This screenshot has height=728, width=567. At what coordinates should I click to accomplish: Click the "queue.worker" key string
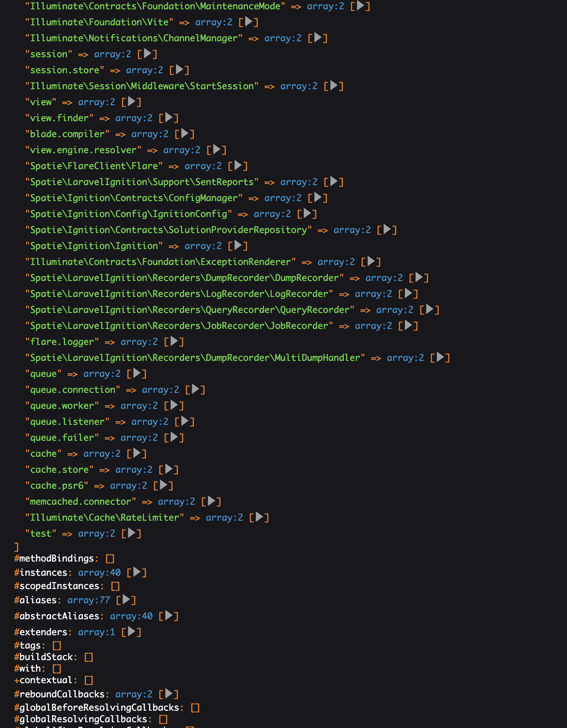(x=62, y=406)
